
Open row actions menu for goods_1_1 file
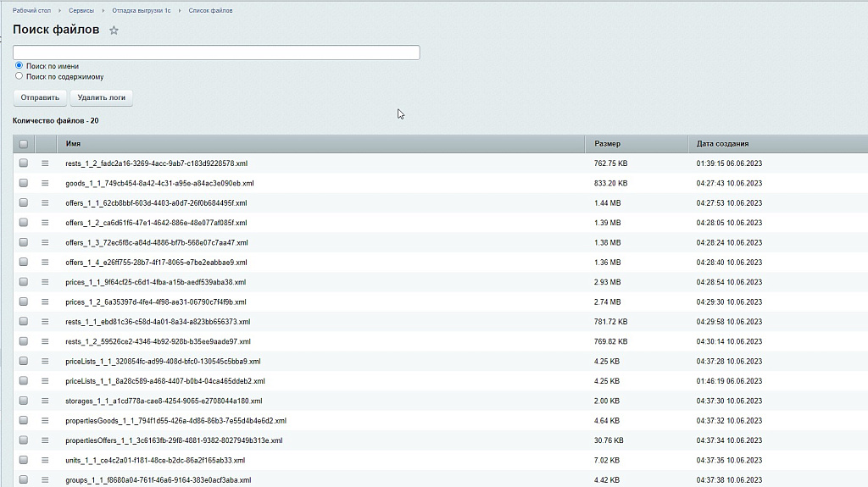pyautogui.click(x=46, y=183)
